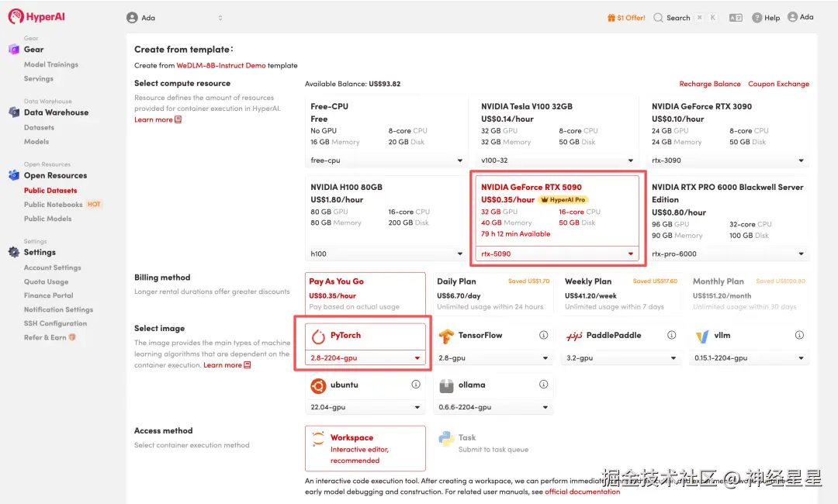Select the RTX PRO 6000 Blackwell resource
Screen dimensions: 838x504
point(728,211)
